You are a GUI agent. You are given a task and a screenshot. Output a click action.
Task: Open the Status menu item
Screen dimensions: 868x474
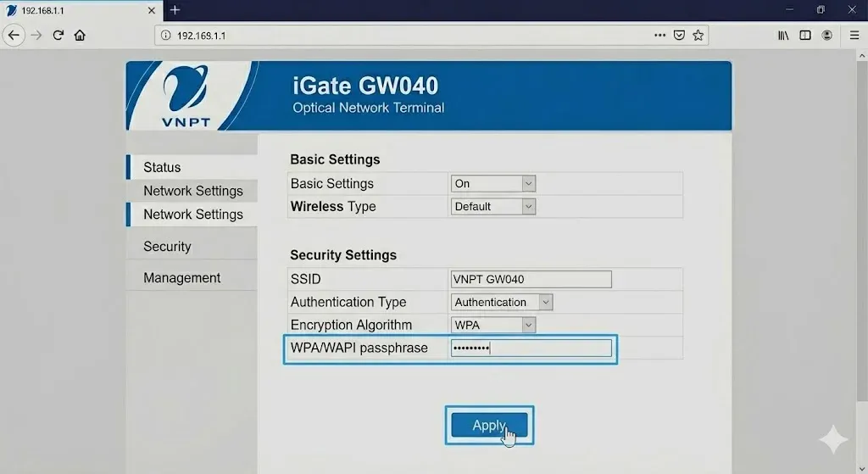coord(192,167)
